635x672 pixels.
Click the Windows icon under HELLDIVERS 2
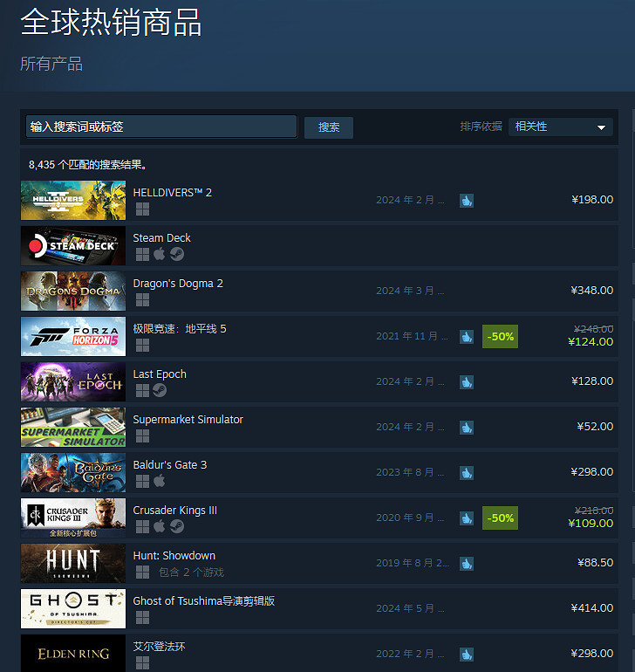142,209
